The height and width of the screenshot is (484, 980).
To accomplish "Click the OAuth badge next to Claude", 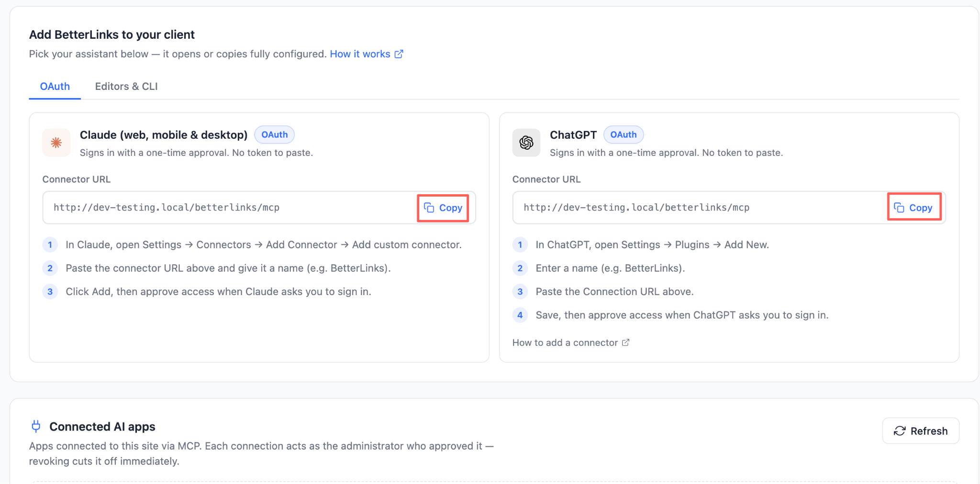I will point(275,135).
